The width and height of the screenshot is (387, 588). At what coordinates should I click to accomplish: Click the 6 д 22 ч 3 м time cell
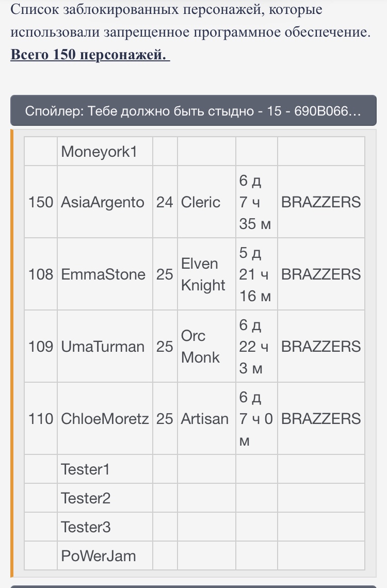(256, 347)
